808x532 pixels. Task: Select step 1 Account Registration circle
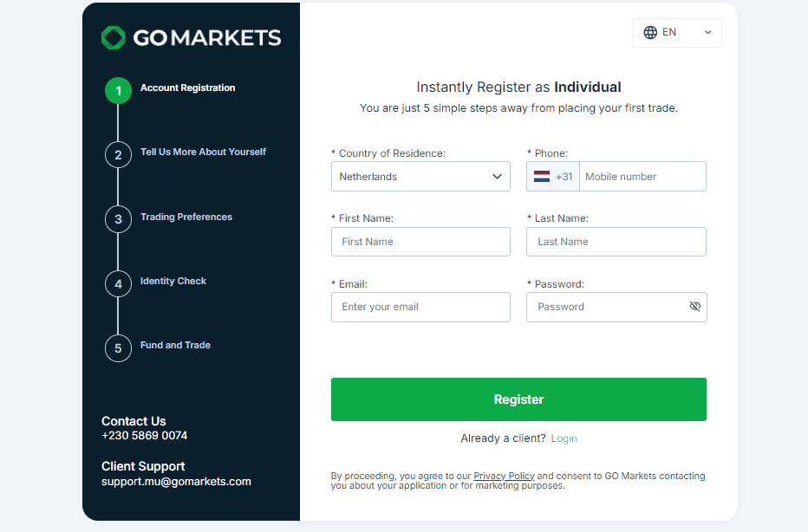(x=118, y=90)
